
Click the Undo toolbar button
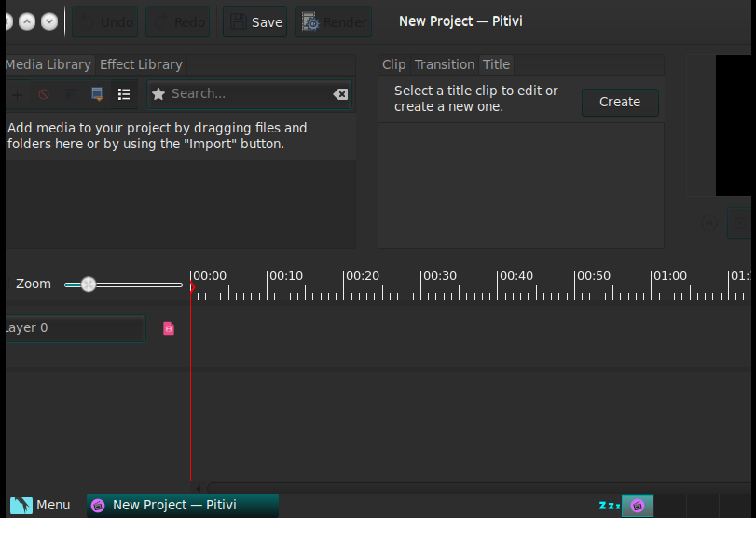[x=105, y=21]
